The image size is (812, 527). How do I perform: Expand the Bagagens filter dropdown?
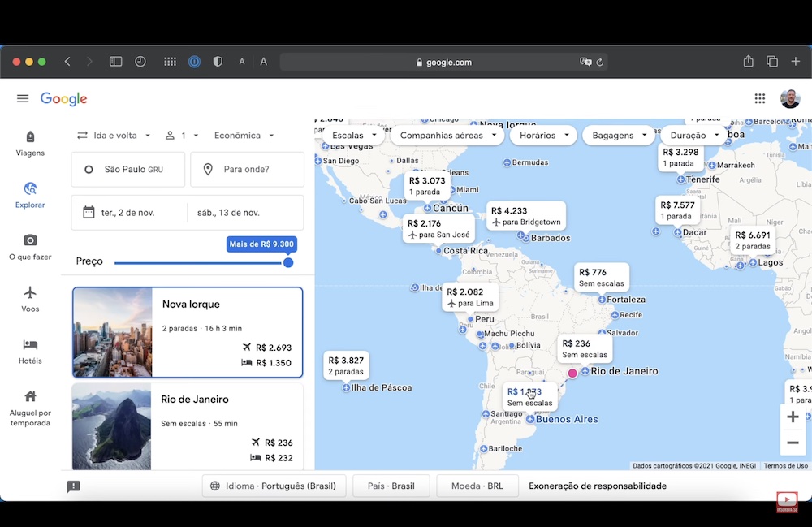(x=619, y=135)
